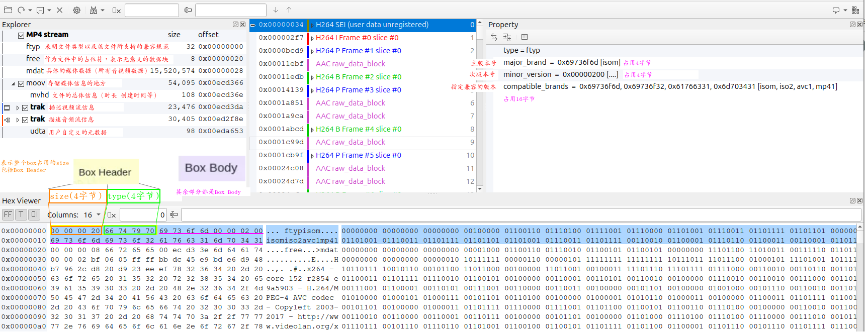Select the compatible_brands property row

(x=675, y=86)
